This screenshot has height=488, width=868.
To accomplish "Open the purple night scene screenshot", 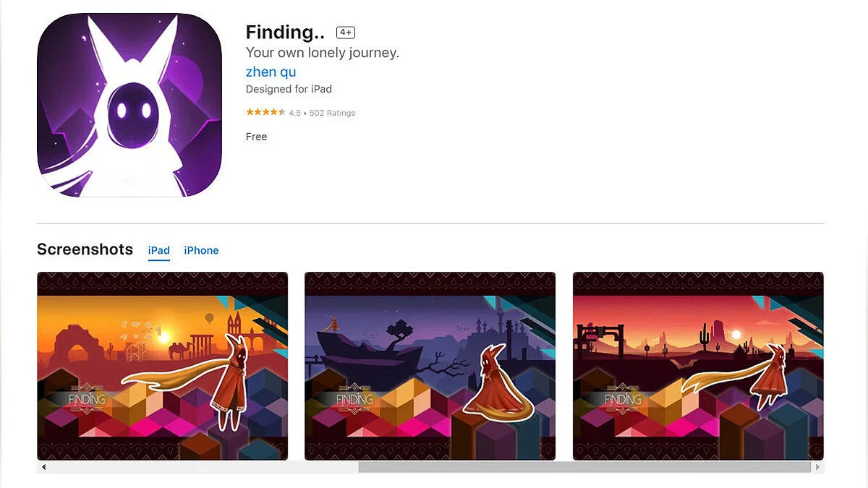I will pyautogui.click(x=430, y=366).
